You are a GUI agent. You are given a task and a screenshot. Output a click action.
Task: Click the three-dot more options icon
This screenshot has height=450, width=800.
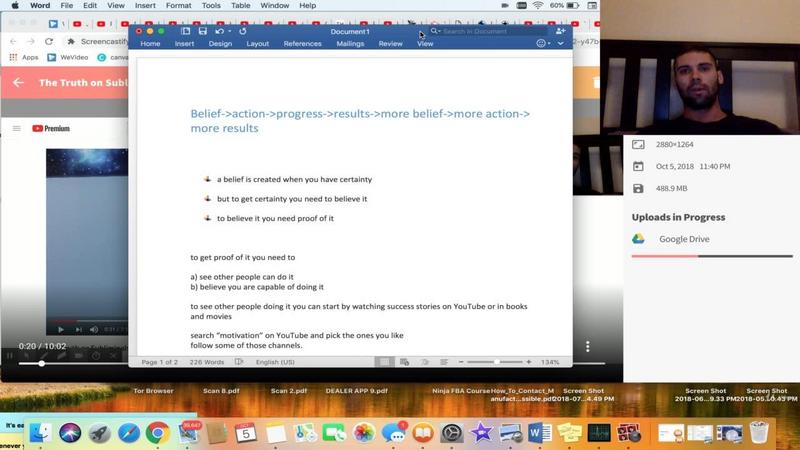click(588, 346)
